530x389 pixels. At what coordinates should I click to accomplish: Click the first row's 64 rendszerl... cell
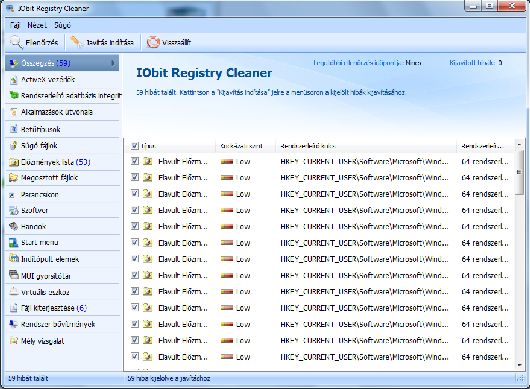485,162
